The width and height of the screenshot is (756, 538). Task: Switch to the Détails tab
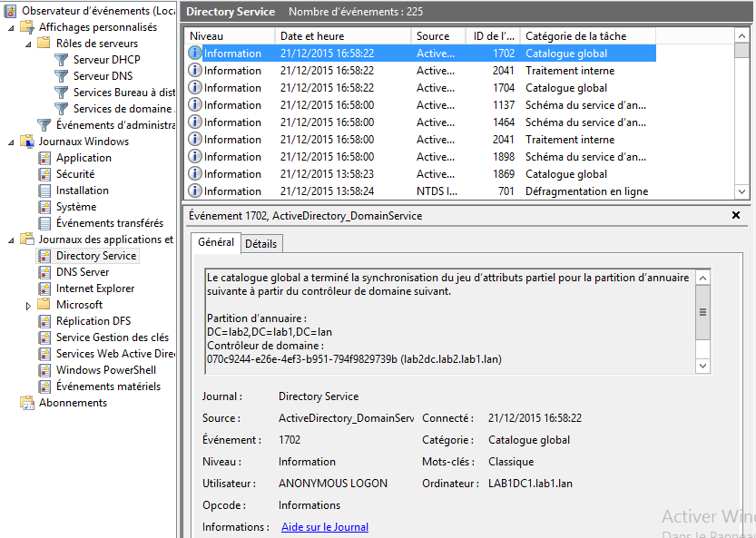point(260,244)
